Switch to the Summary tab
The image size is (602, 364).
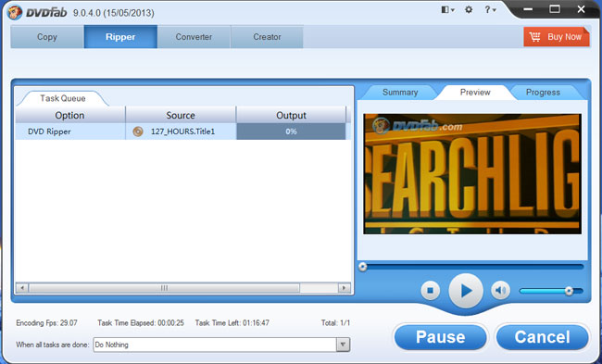(x=400, y=93)
